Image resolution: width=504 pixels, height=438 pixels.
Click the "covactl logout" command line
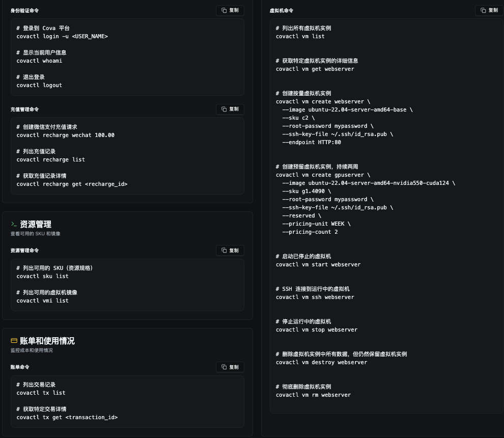pos(39,85)
